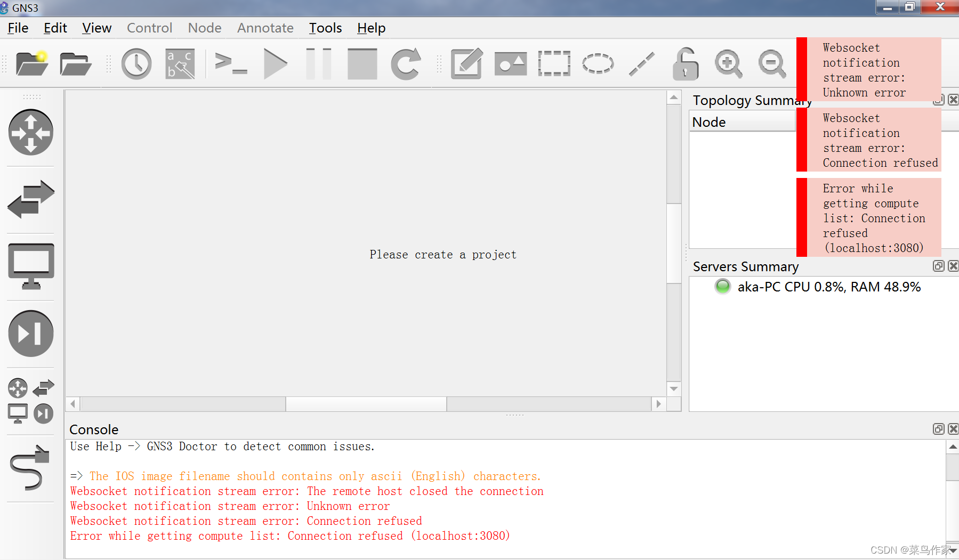
Task: Click workspace vertical scrollbar down arrow
Action: point(674,389)
